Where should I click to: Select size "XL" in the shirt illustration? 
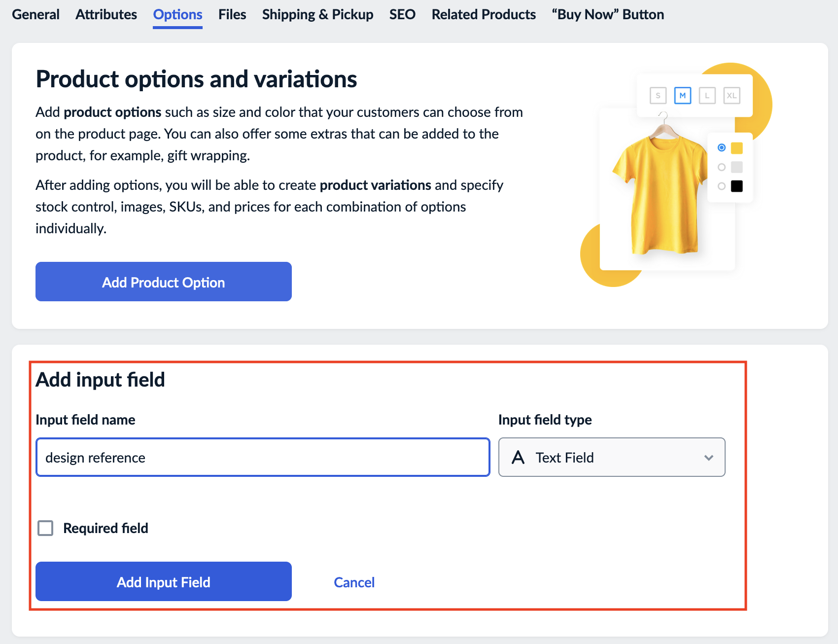tap(732, 96)
